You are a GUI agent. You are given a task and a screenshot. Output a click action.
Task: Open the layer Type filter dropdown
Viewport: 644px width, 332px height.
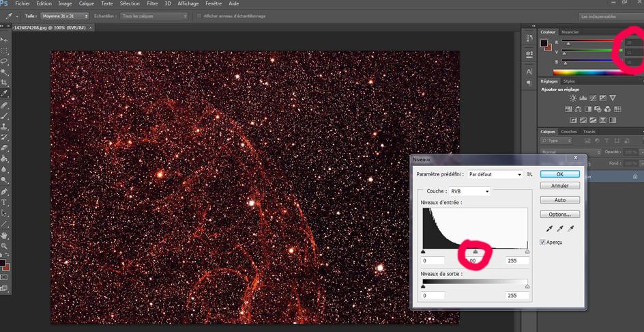[x=557, y=141]
